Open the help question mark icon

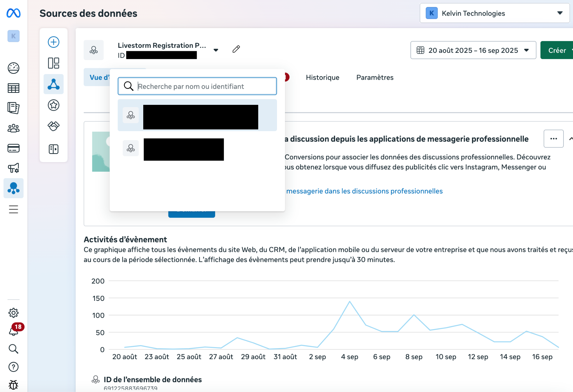[13, 367]
